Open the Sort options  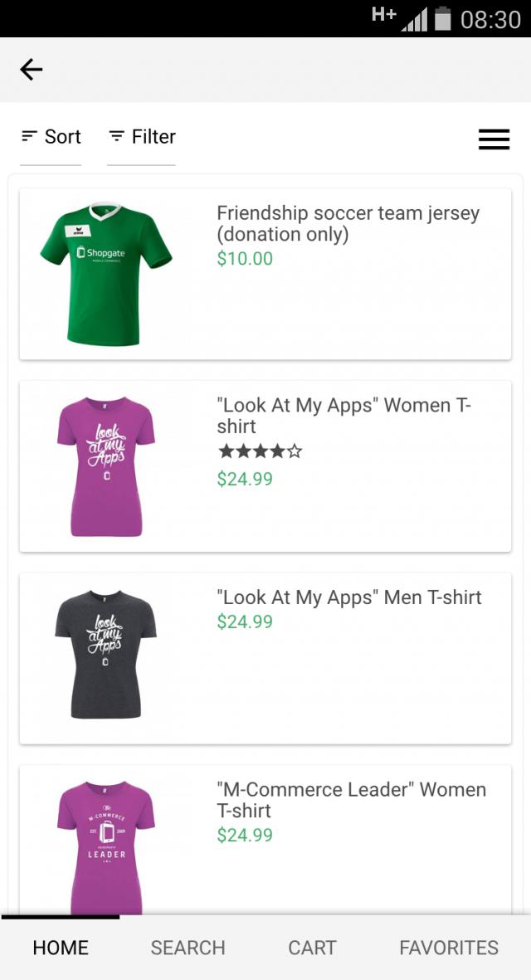click(51, 136)
